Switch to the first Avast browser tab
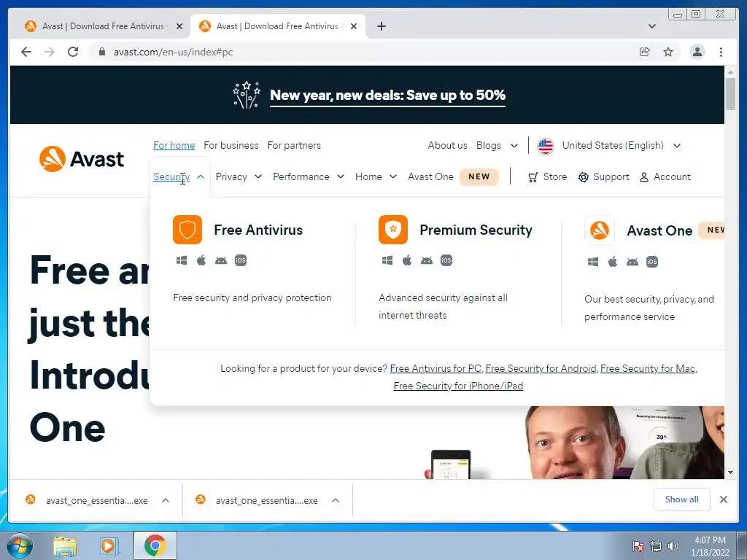747x560 pixels. [103, 26]
